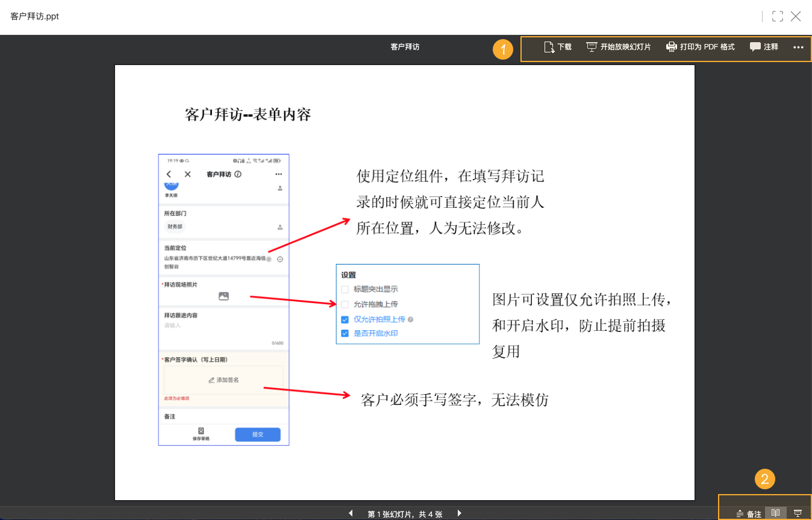The height and width of the screenshot is (520, 812).
Task: Go to the next slide with the right arrow
Action: pos(459,513)
